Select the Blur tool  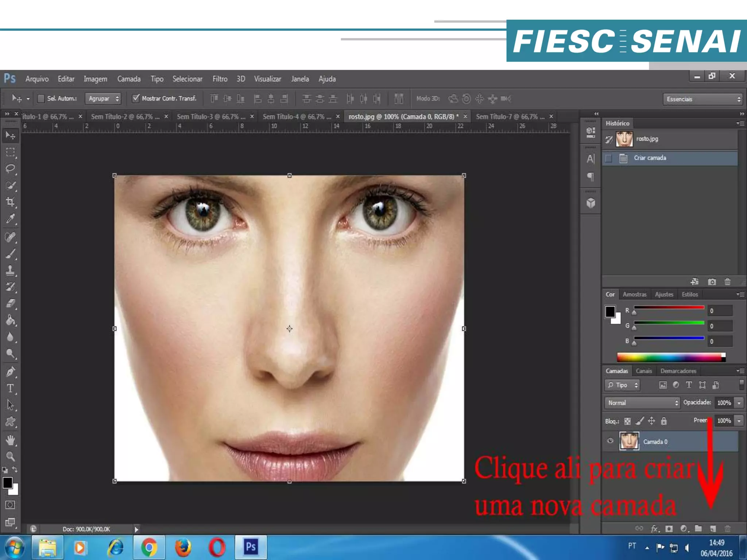[x=11, y=337]
